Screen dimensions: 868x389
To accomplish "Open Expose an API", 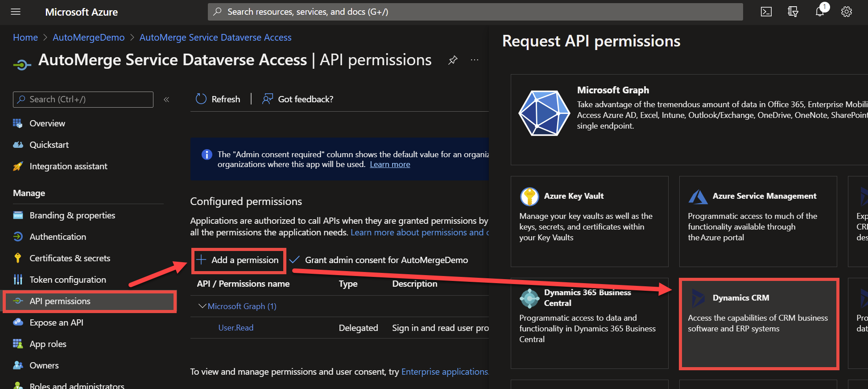I will [x=57, y=322].
